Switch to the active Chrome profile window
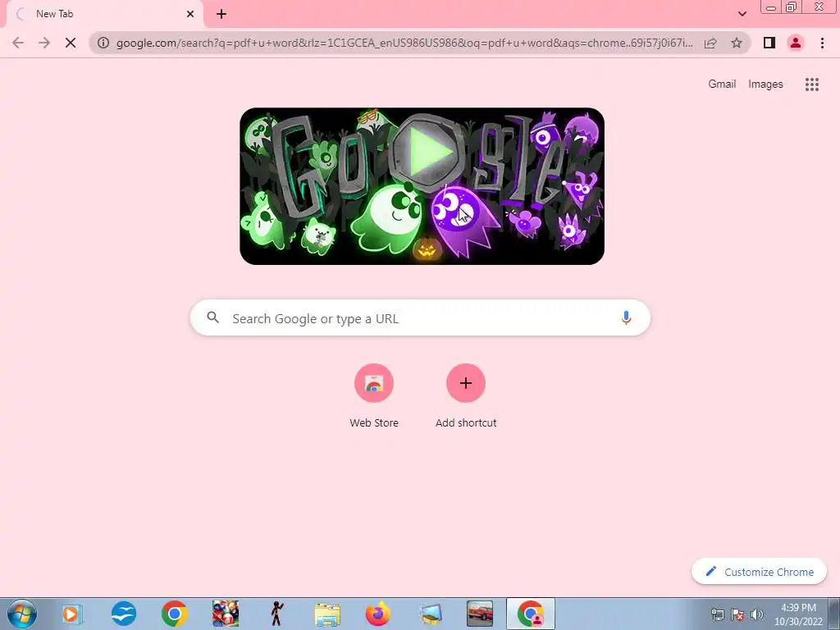Screen dimensions: 840x630 pyautogui.click(x=531, y=614)
